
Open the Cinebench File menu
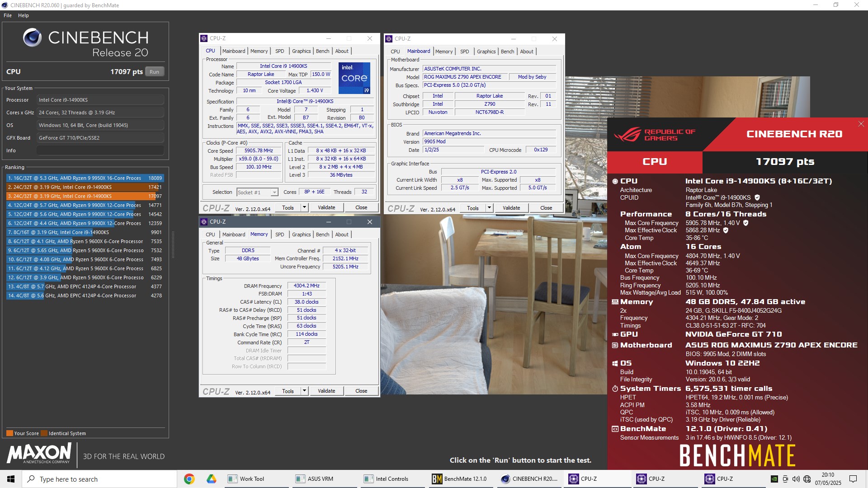[x=8, y=15]
